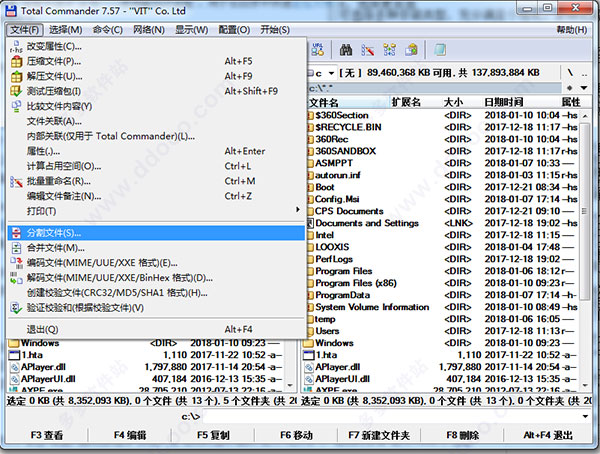Open the 帮助(H) menu
The image size is (600, 454).
click(572, 29)
